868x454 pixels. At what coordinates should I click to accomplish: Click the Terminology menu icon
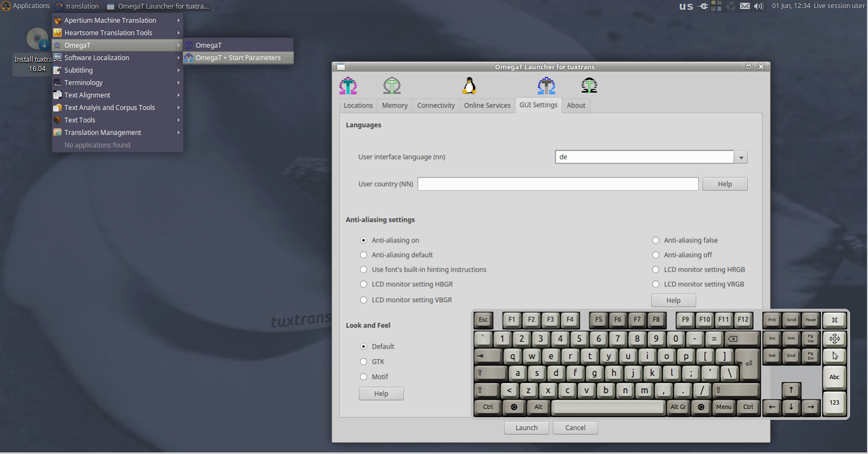[x=58, y=83]
